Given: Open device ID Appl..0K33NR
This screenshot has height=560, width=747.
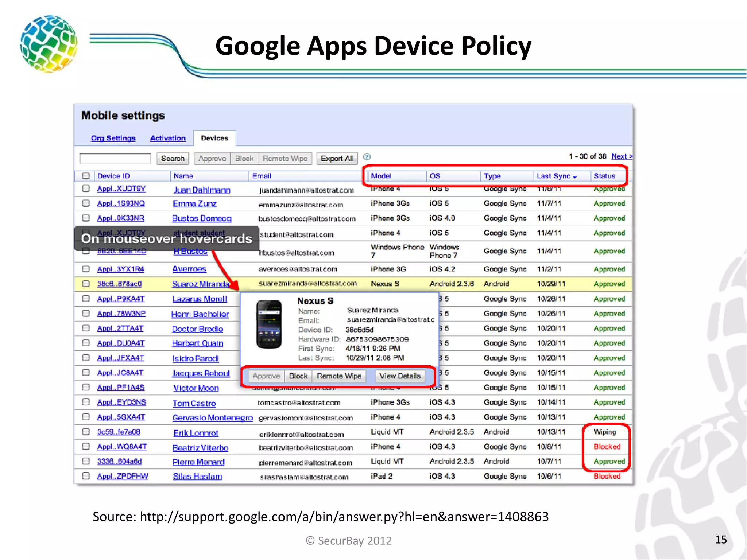Looking at the screenshot, I should [120, 218].
